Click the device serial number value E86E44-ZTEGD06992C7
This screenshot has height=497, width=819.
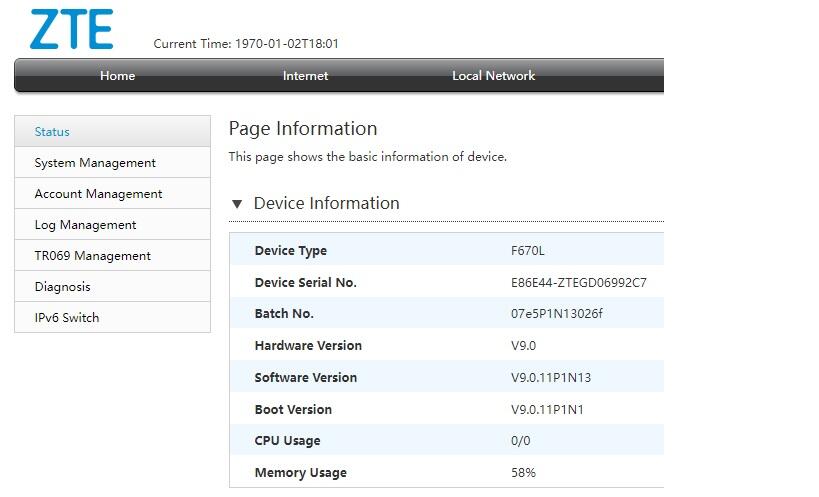pos(578,283)
